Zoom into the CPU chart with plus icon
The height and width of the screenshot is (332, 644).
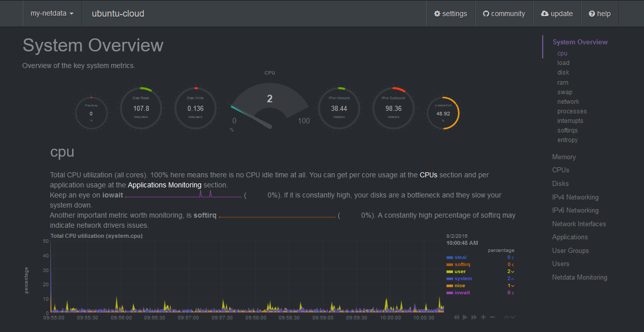[x=483, y=317]
